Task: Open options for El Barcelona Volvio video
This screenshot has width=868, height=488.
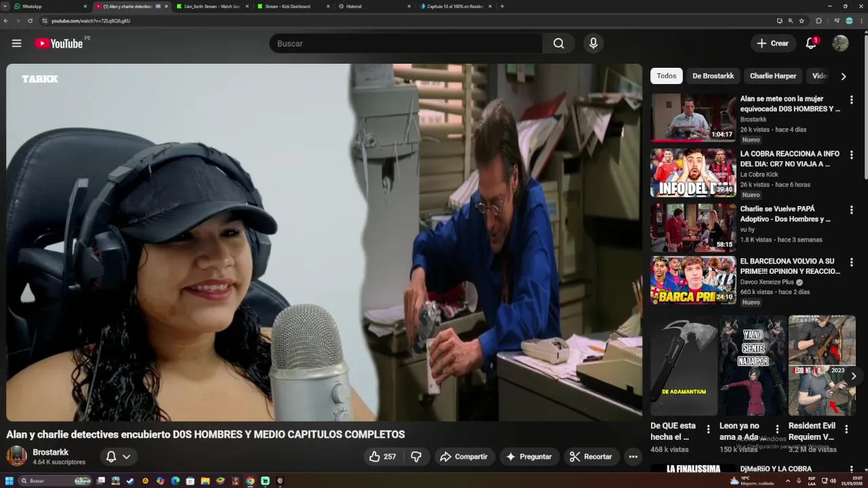Action: (851, 262)
